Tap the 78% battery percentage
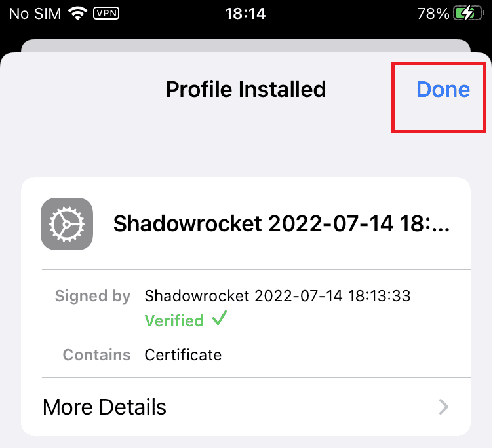493x448 pixels. [x=433, y=14]
